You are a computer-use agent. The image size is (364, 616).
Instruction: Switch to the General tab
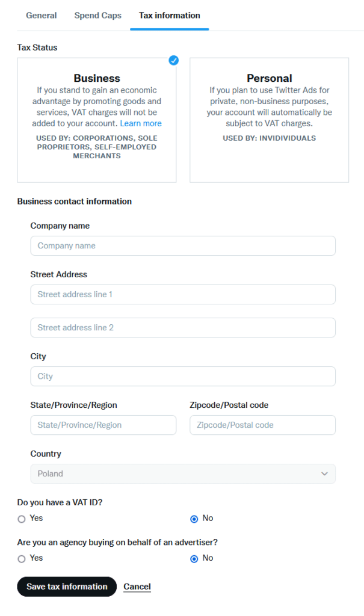click(42, 15)
